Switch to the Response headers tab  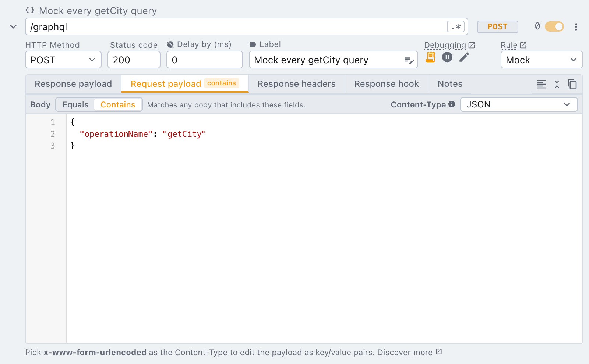tap(297, 84)
